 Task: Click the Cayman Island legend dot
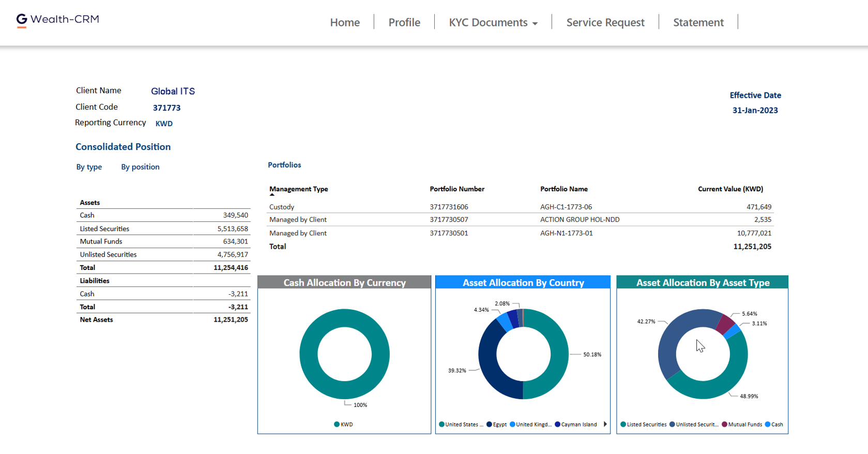pyautogui.click(x=557, y=425)
